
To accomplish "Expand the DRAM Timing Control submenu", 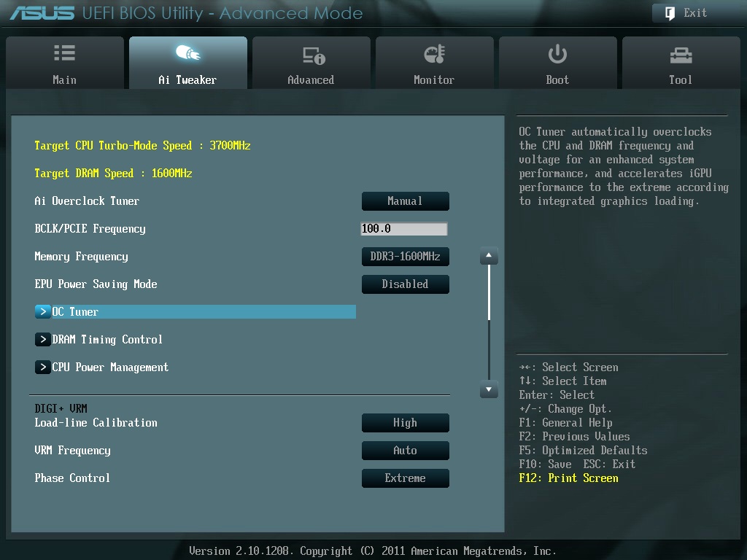I will point(43,340).
